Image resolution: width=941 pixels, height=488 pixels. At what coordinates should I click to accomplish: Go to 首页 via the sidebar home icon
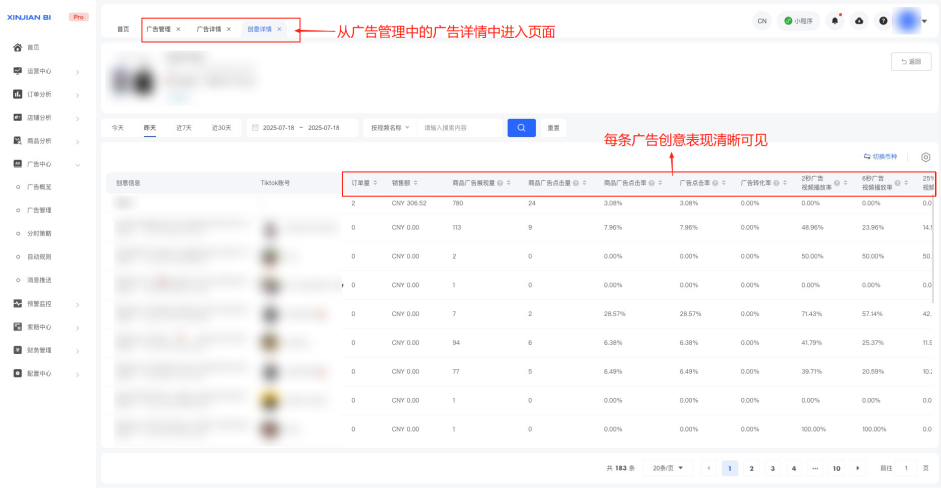17,47
